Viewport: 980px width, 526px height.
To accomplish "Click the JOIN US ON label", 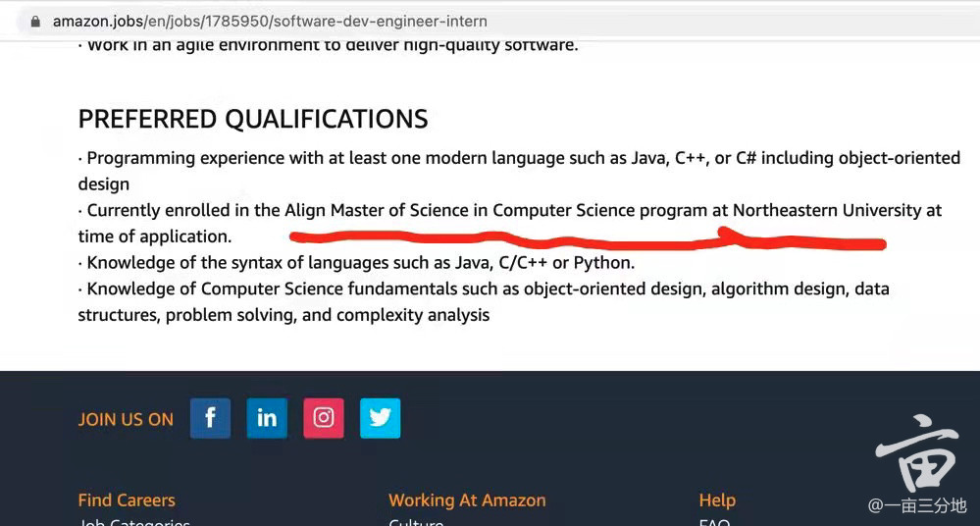I will pos(126,419).
